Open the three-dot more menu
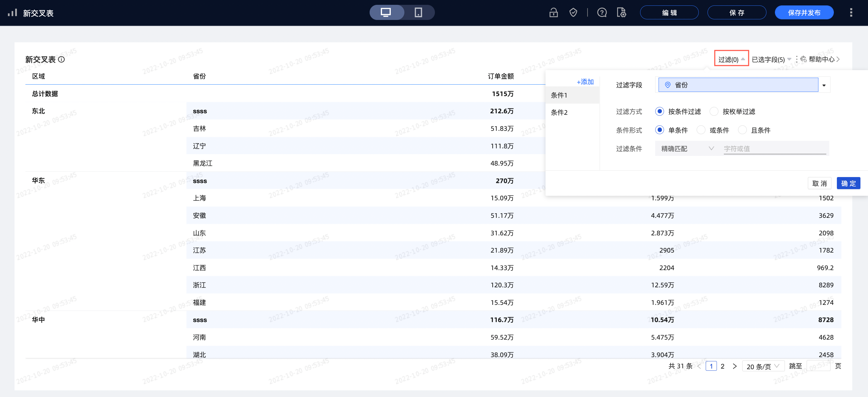 coord(851,13)
